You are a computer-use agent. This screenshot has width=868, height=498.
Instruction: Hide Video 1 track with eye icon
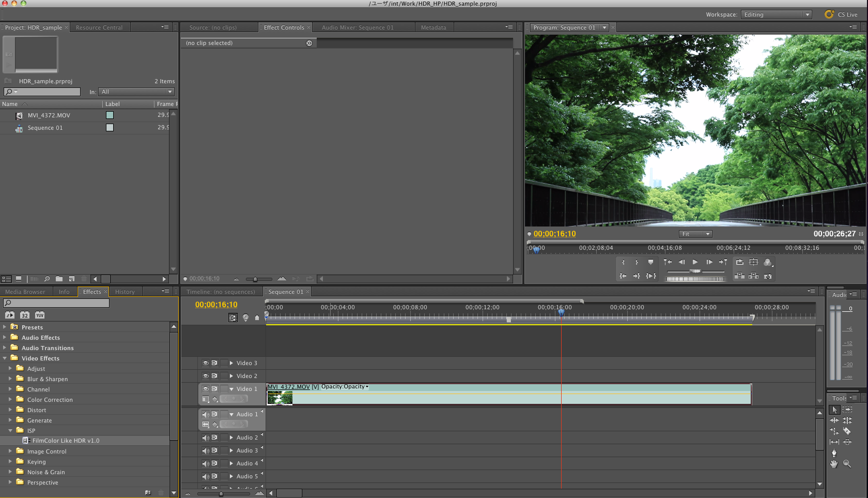[206, 389]
